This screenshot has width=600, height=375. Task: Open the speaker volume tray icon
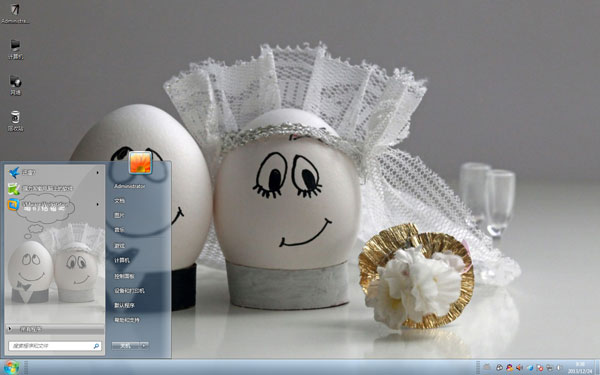pyautogui.click(x=519, y=368)
